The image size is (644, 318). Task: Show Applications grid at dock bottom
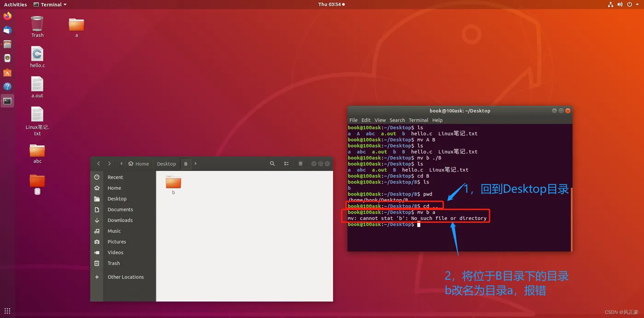7,311
